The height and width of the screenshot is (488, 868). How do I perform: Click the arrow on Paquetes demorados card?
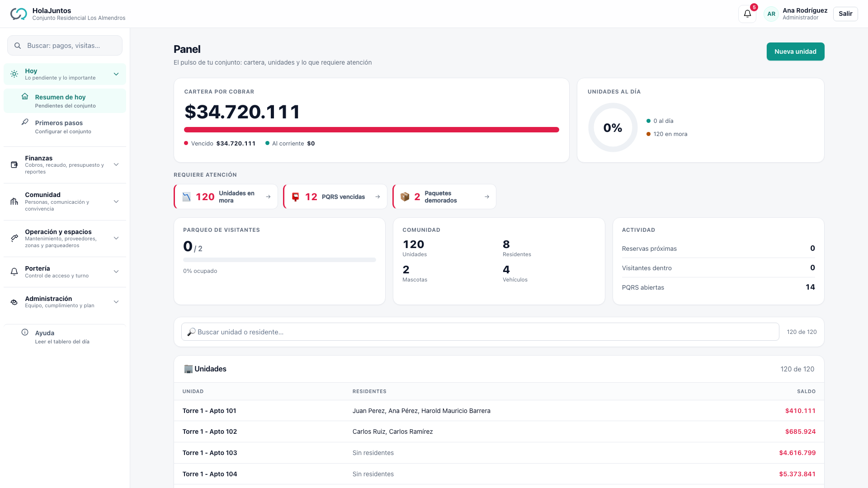click(x=487, y=197)
